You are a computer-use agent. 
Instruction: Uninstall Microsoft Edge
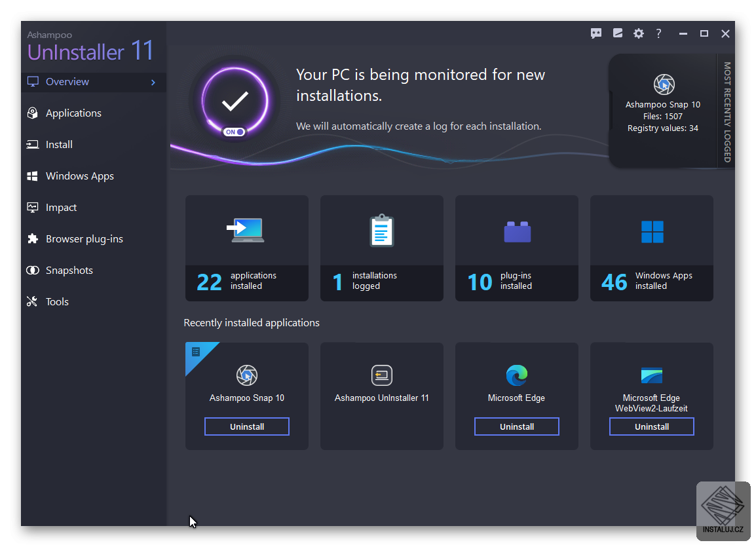point(516,426)
